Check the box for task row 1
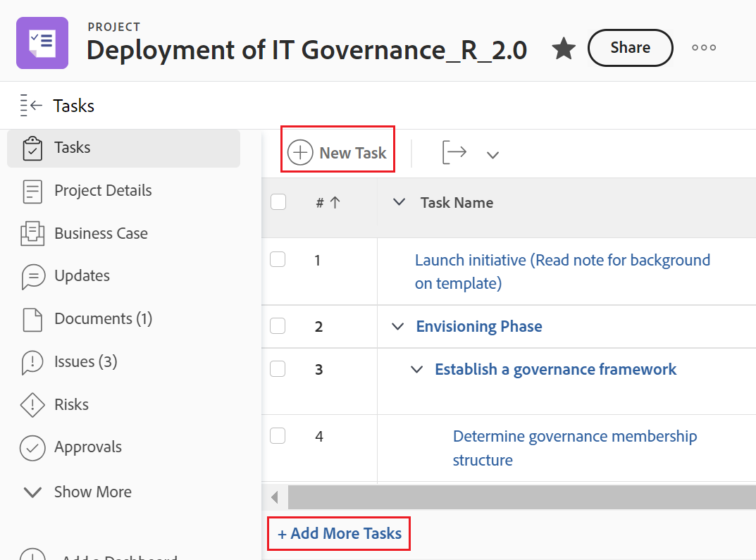The width and height of the screenshot is (756, 560). 278,260
